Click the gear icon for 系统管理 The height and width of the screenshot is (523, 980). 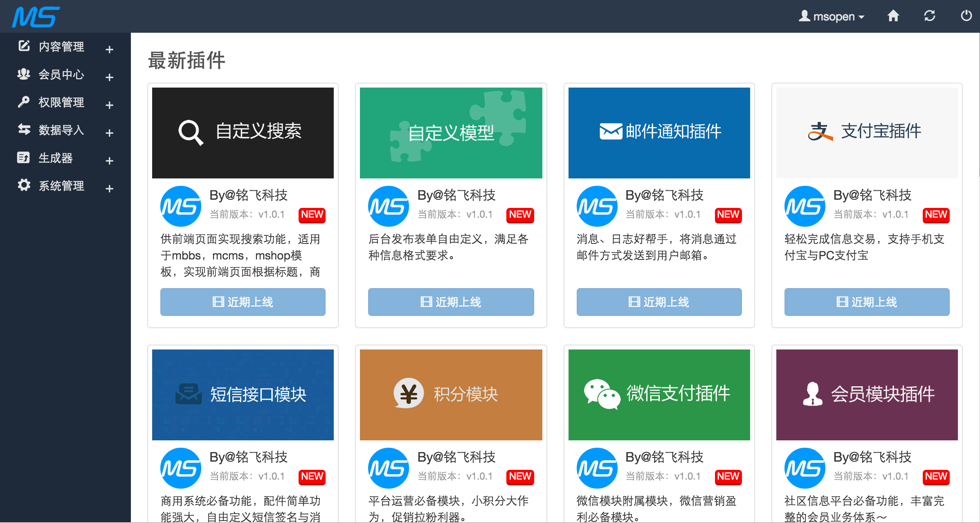(24, 185)
